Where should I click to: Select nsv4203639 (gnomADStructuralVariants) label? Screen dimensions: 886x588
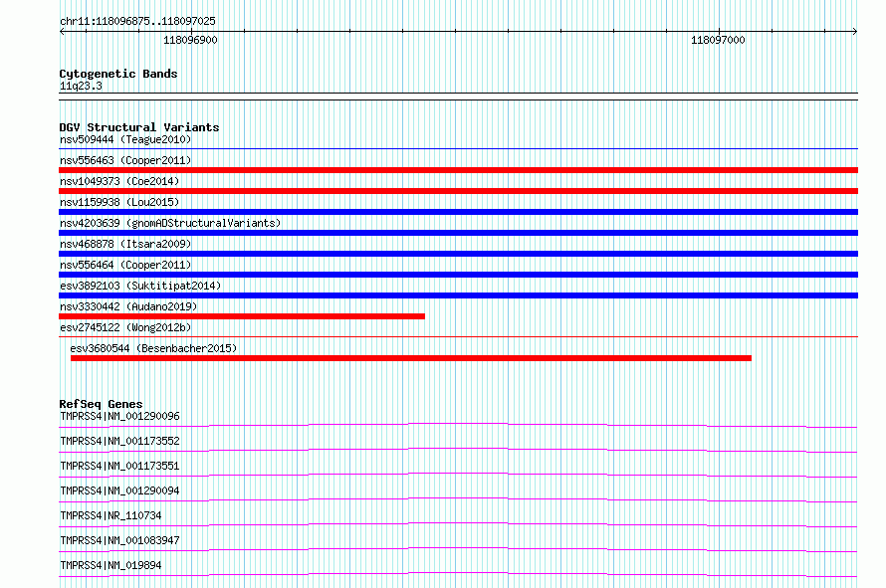(170, 223)
